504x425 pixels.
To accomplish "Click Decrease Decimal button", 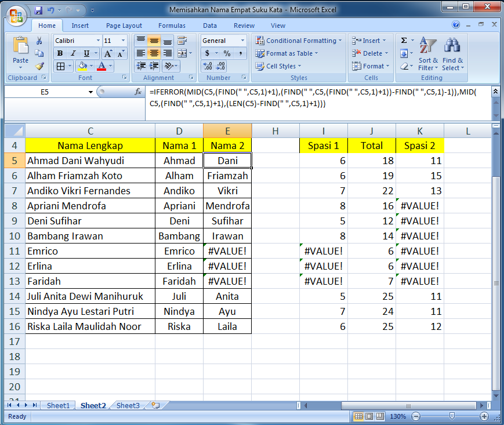I will coord(220,66).
